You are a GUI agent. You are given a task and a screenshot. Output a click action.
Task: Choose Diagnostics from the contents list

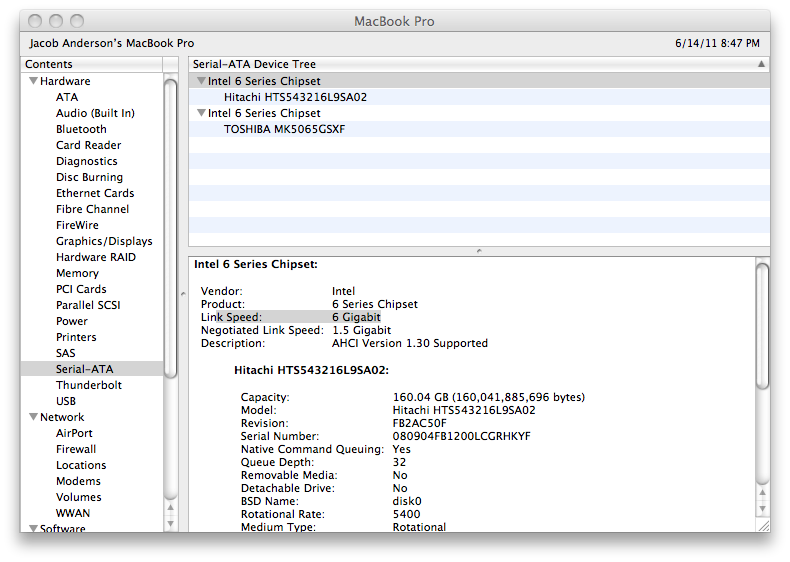click(x=87, y=161)
